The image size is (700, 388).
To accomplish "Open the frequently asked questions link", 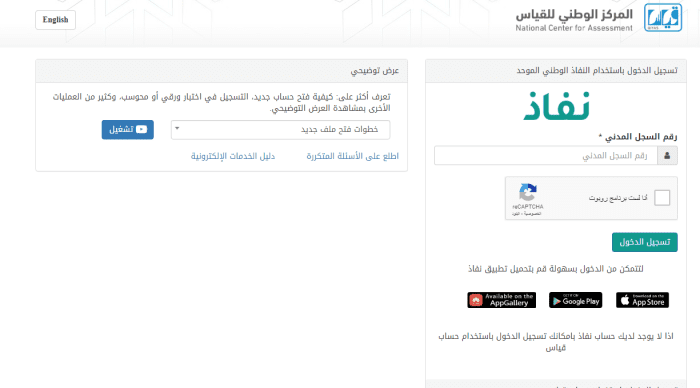I will click(352, 156).
